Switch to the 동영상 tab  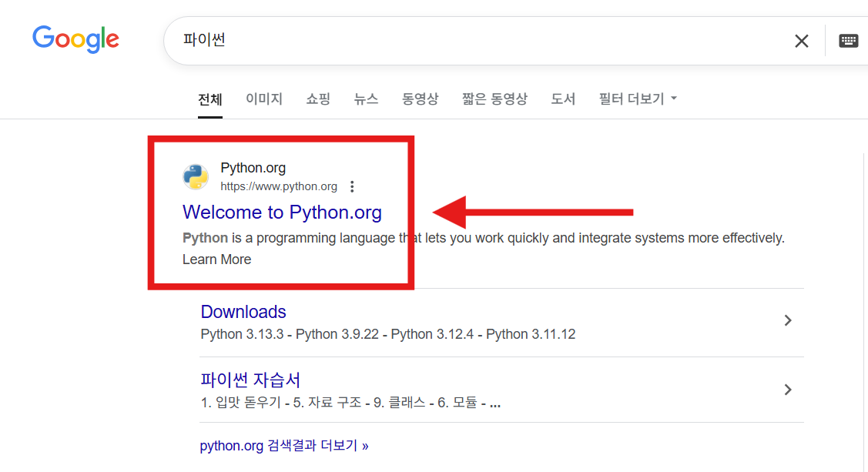coord(421,99)
